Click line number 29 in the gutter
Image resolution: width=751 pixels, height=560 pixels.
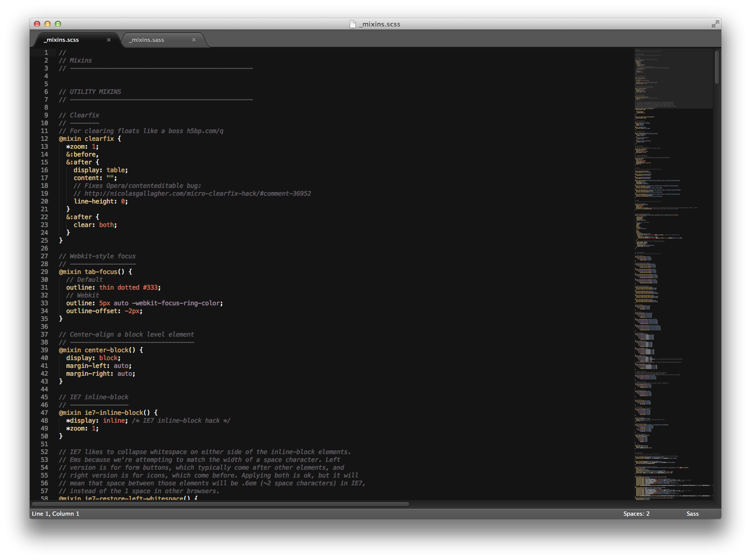44,272
